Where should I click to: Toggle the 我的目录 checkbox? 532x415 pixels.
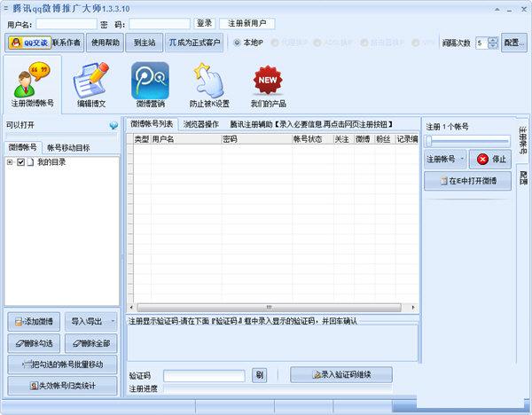pyautogui.click(x=21, y=162)
